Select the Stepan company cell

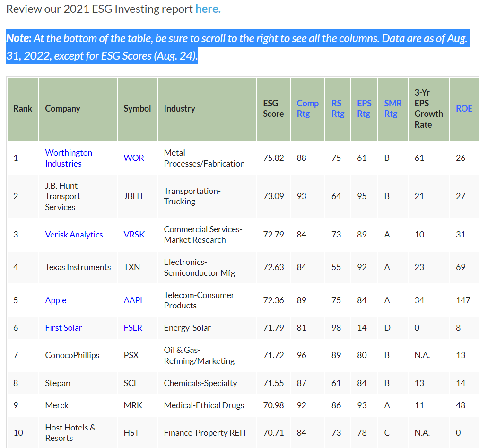coord(78,383)
